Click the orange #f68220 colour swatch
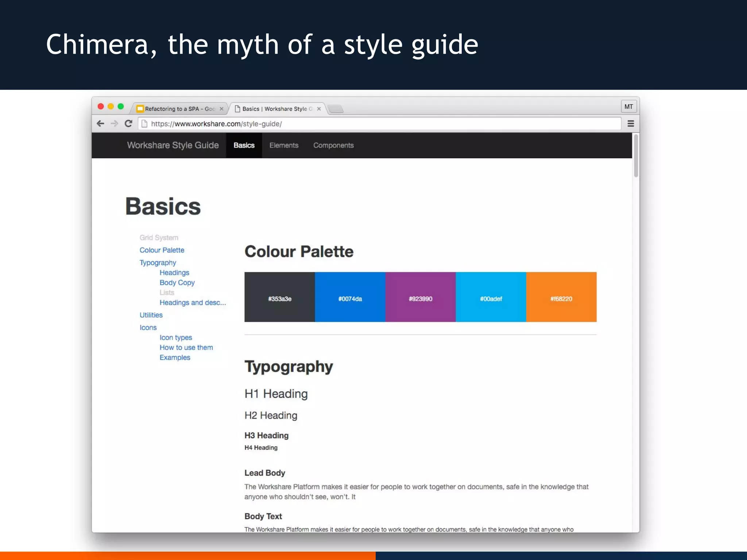Viewport: 747px width, 560px height. click(x=561, y=297)
